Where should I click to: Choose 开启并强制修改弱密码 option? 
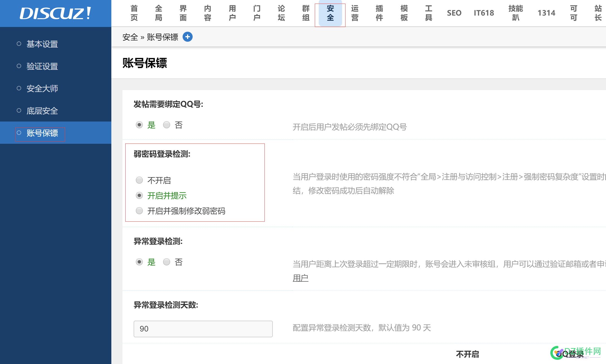pyautogui.click(x=139, y=211)
